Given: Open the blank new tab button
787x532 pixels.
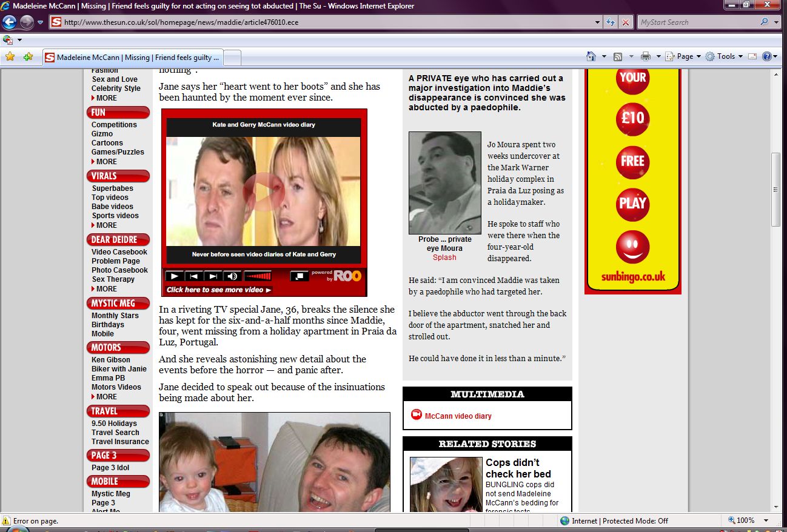Looking at the screenshot, I should pyautogui.click(x=233, y=58).
